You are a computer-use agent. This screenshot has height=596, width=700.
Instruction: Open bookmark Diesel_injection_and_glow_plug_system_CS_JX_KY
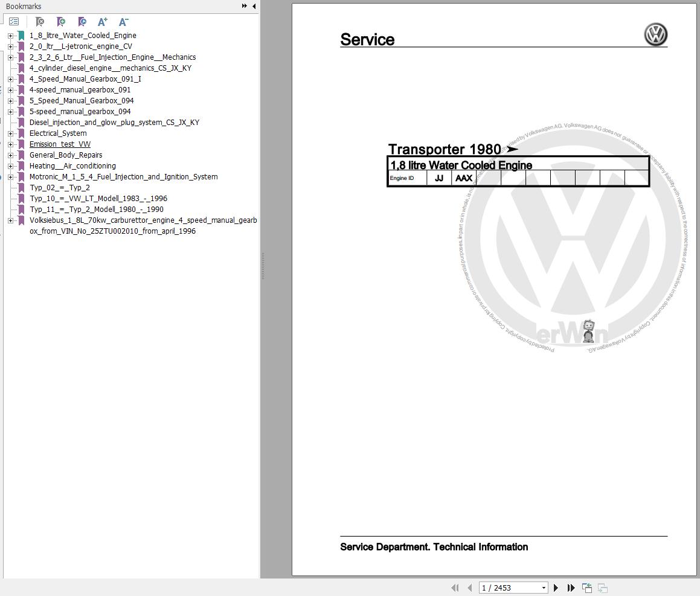pyautogui.click(x=114, y=123)
